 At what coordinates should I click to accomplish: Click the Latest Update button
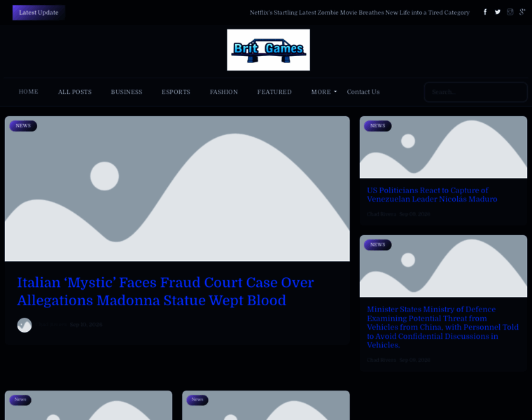point(38,13)
